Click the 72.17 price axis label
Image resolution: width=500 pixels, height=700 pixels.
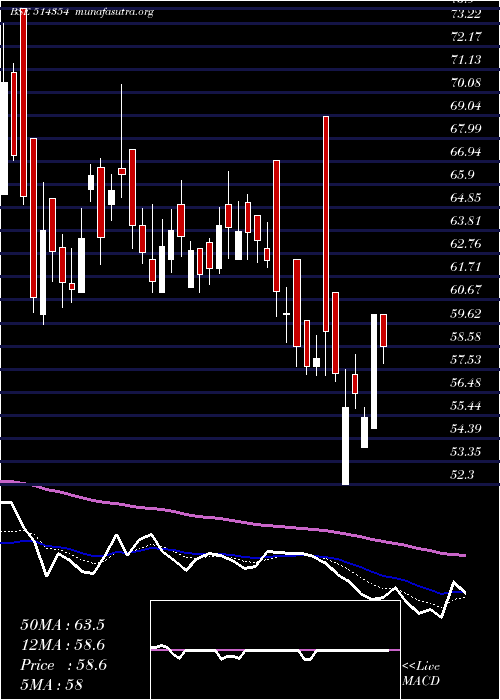467,37
